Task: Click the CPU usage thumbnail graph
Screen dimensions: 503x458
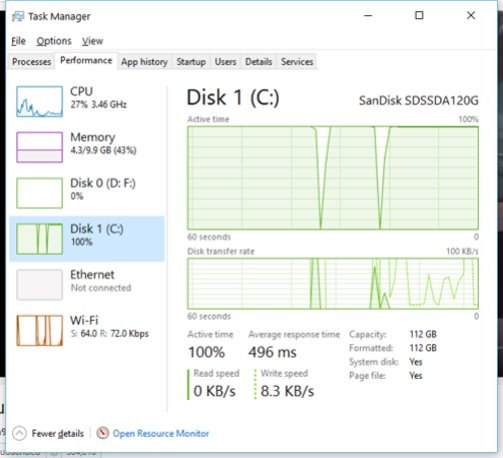Action: point(39,101)
